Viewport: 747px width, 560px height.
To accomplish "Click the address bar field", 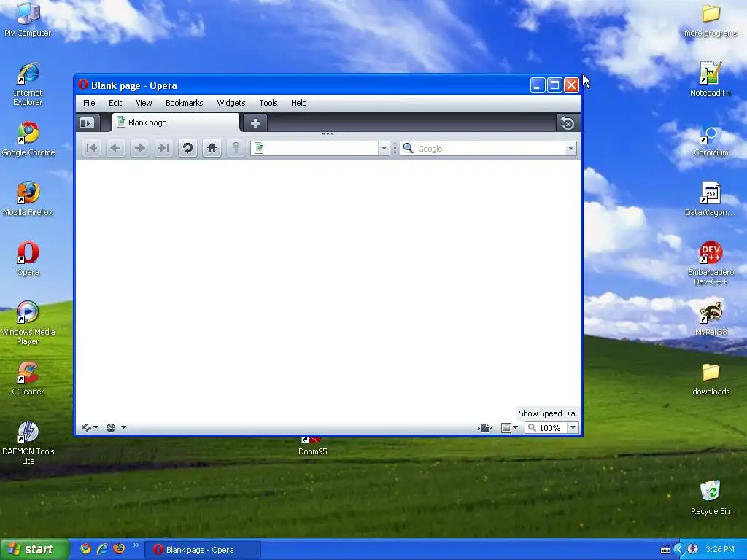I will [x=321, y=149].
